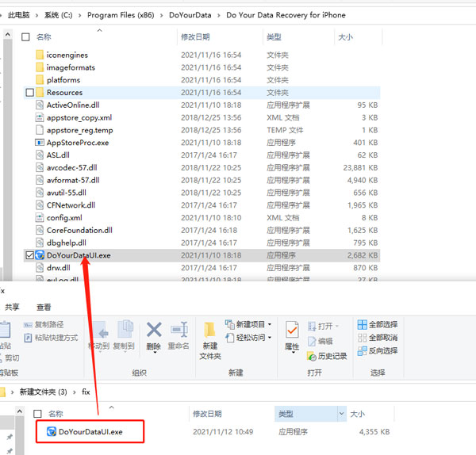The image size is (476, 455).
Task: Click Edit (编辑) in ribbon
Action: pyautogui.click(x=321, y=341)
